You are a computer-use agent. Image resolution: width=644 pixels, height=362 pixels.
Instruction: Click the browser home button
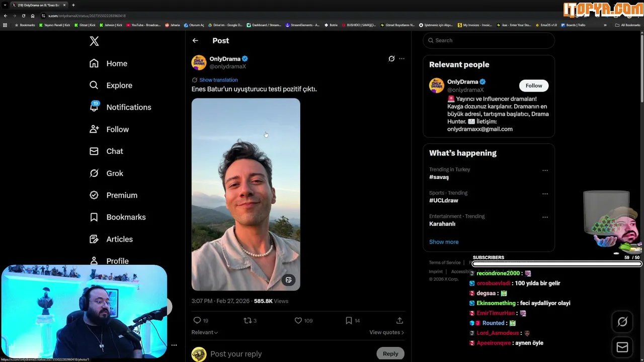[x=33, y=16]
